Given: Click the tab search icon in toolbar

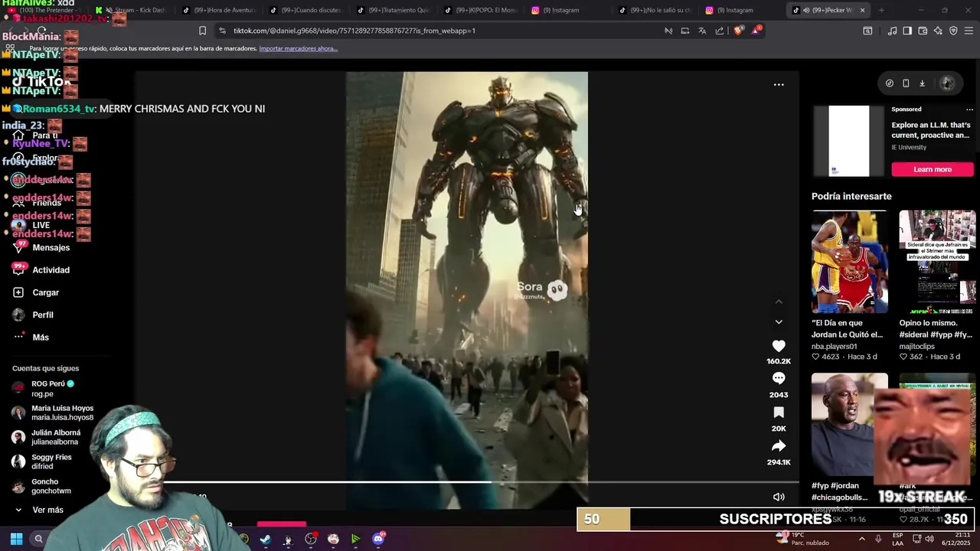Looking at the screenshot, I should pos(867,31).
